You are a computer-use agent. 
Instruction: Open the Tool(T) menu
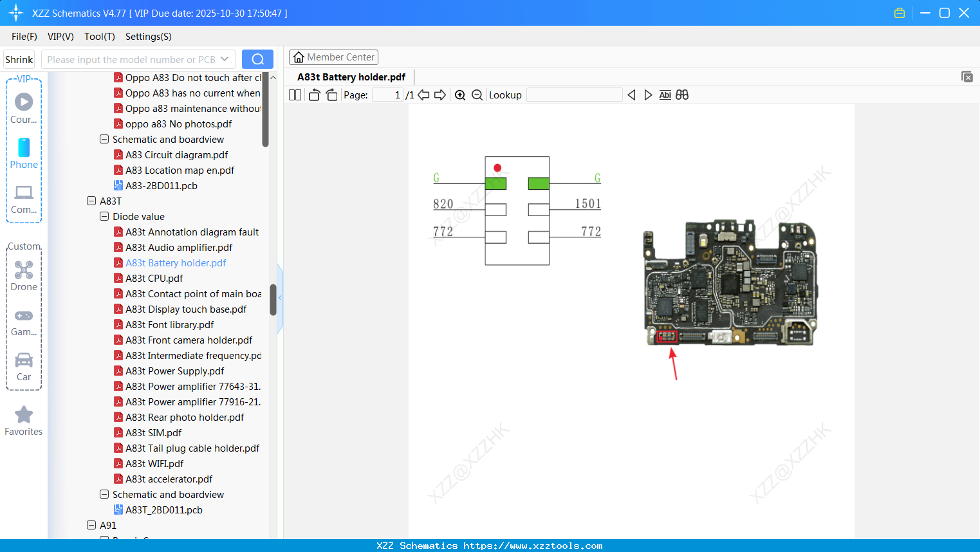(99, 37)
